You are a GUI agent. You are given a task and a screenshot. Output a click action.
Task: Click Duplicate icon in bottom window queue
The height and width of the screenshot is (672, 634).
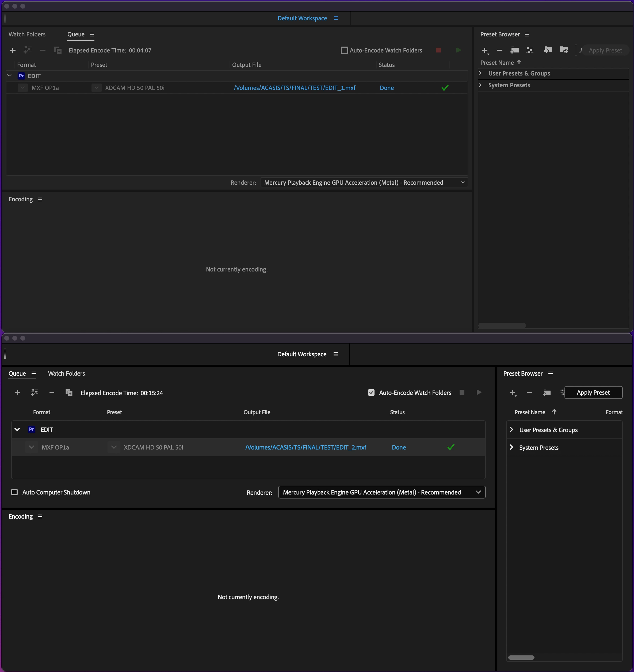pyautogui.click(x=69, y=392)
